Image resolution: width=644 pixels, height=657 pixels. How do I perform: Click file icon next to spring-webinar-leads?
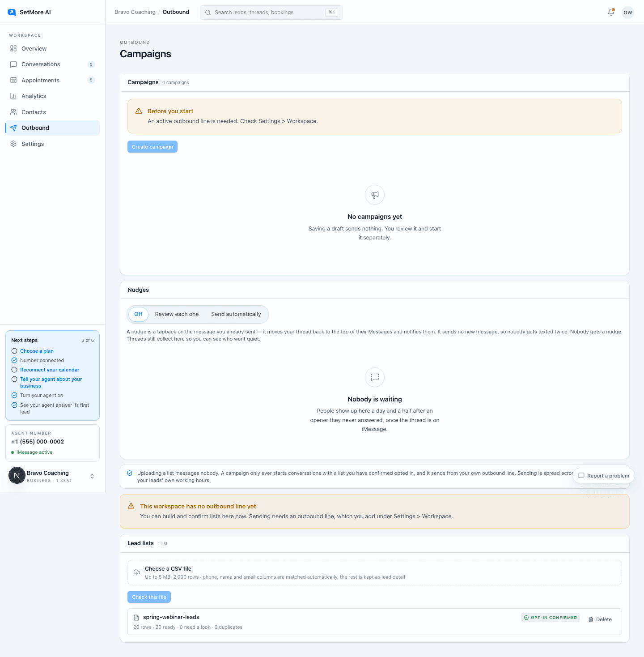pos(136,618)
